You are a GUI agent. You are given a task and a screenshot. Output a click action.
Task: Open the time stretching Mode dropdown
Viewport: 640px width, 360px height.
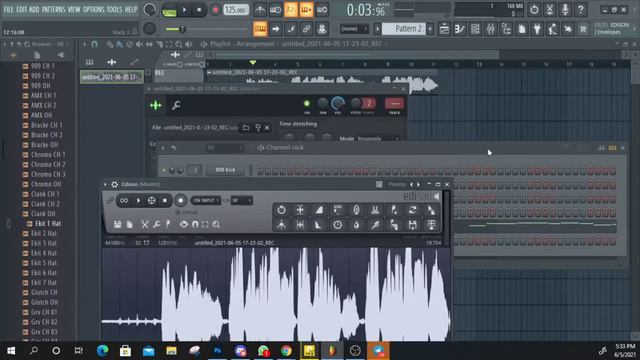tap(377, 139)
